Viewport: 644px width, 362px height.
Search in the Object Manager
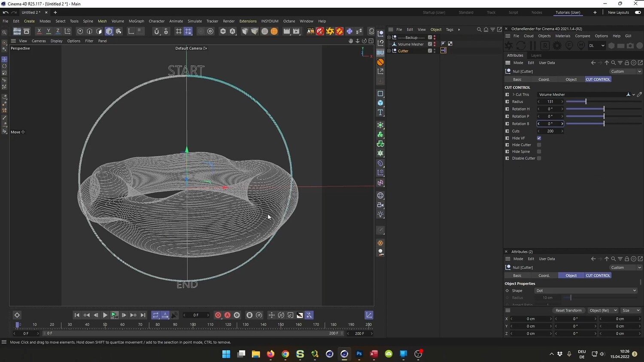coord(479,30)
